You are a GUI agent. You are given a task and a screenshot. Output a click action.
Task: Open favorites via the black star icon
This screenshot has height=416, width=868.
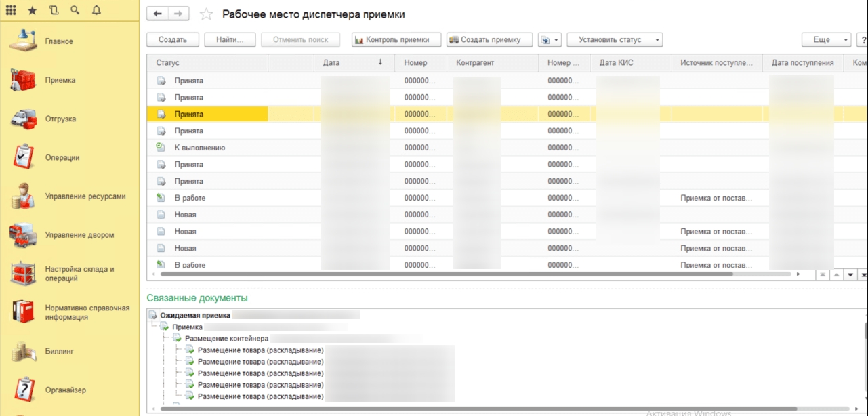coord(33,11)
